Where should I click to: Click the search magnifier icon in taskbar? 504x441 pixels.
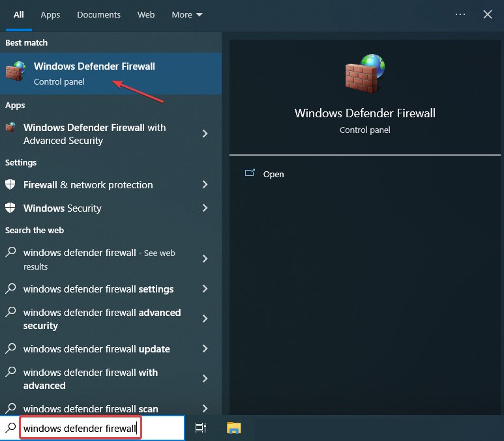pos(10,428)
